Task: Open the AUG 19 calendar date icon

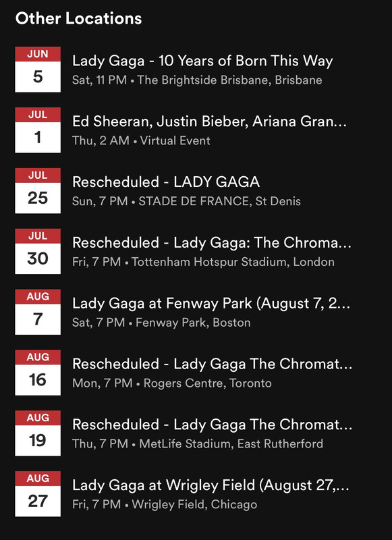Action: [38, 433]
